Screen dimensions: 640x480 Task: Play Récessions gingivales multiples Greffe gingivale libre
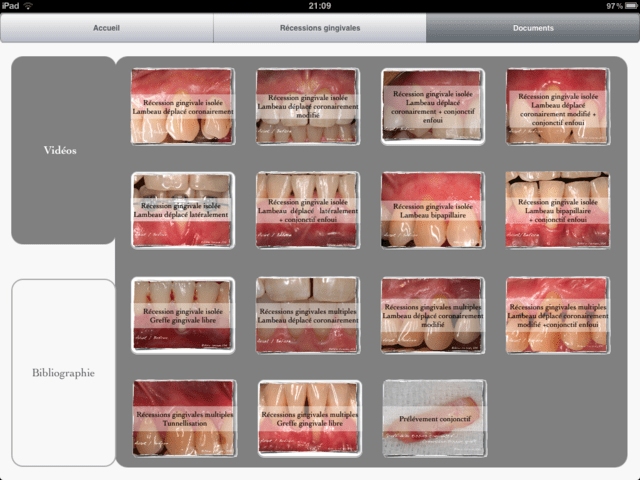pos(308,418)
